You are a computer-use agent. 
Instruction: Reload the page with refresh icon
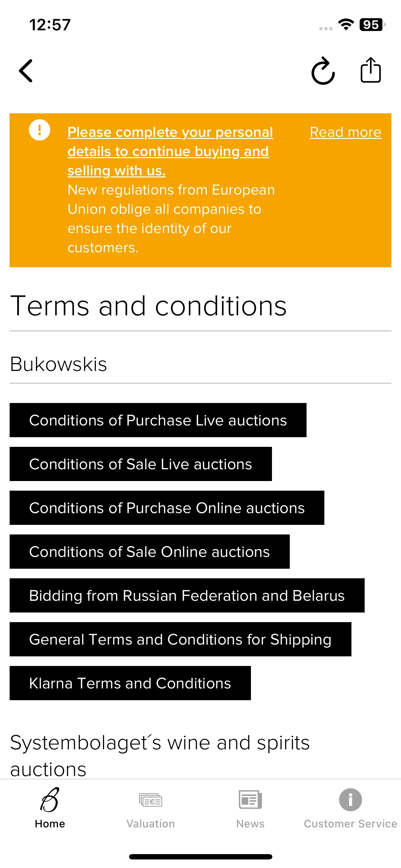pos(323,71)
